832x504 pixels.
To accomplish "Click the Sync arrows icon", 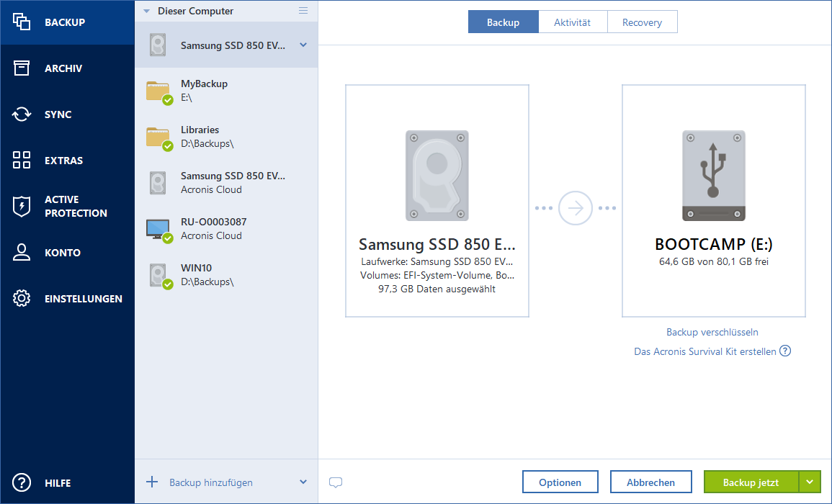I will (x=22, y=114).
